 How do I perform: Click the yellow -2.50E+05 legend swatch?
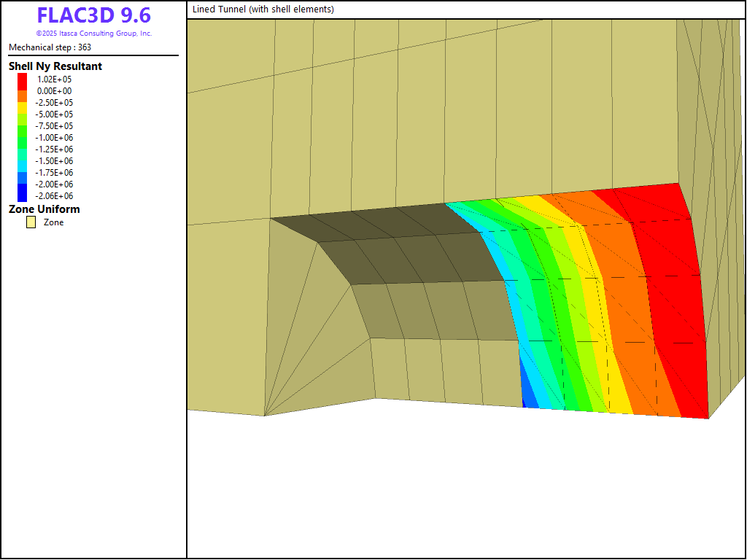(22, 103)
